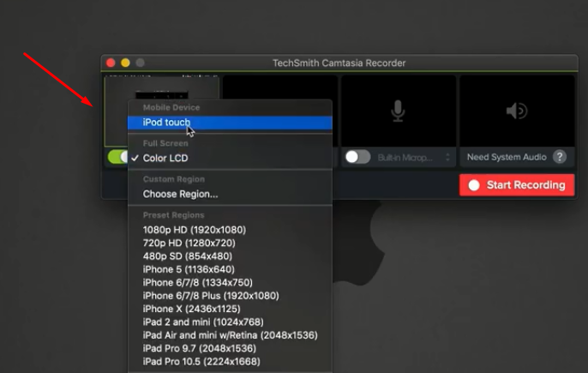Close the Camtasia Recorder window
Image resolution: width=588 pixels, height=373 pixels.
coord(111,63)
